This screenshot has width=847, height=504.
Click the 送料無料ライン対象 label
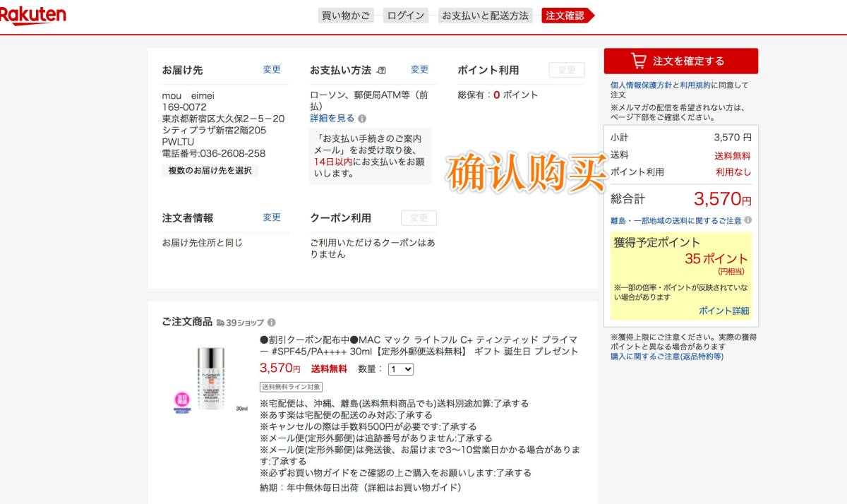(292, 387)
